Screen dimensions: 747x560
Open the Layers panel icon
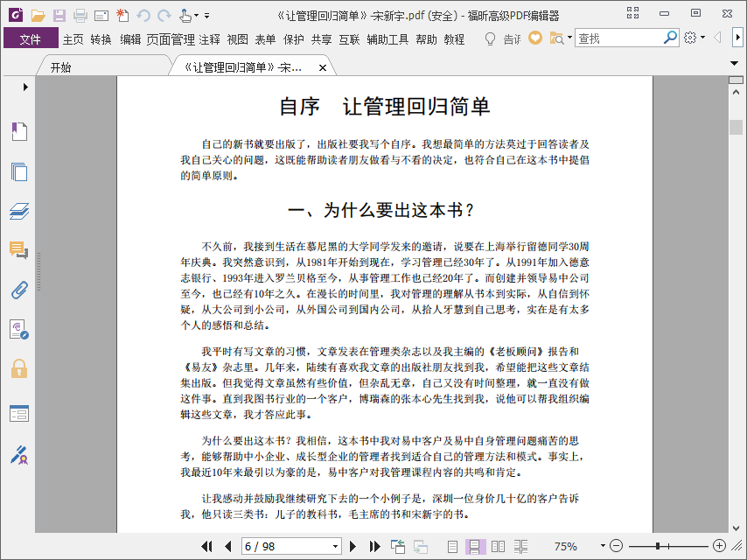(x=19, y=211)
